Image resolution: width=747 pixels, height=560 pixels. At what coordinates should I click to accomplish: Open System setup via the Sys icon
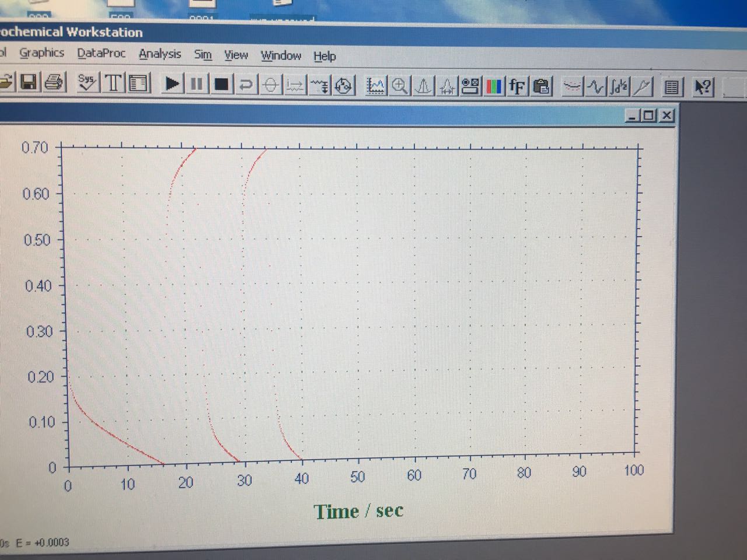point(88,82)
